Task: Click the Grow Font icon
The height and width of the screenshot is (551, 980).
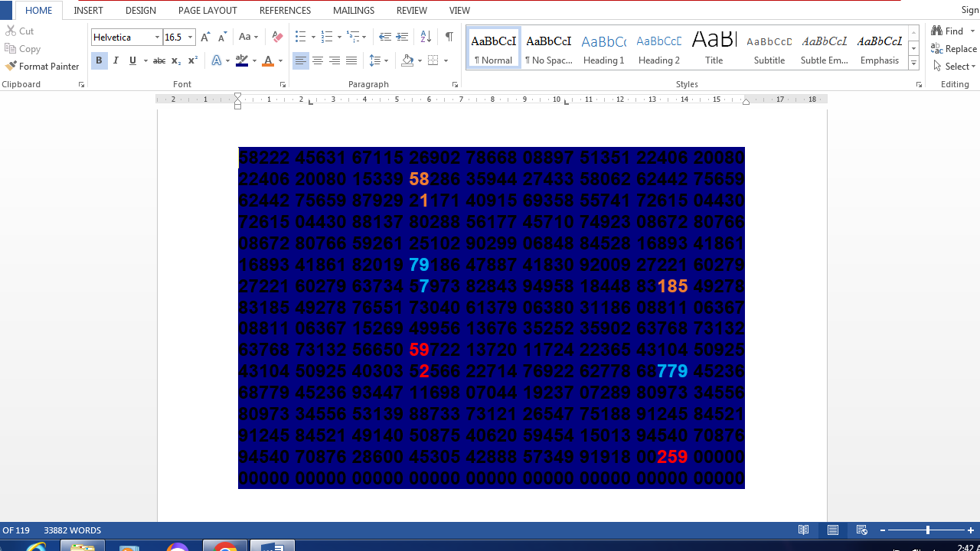Action: pos(205,37)
